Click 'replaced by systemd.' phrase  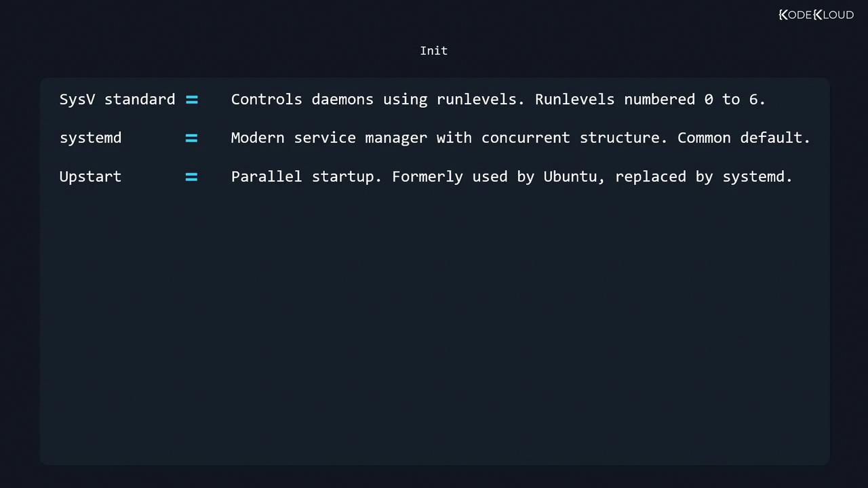703,177
